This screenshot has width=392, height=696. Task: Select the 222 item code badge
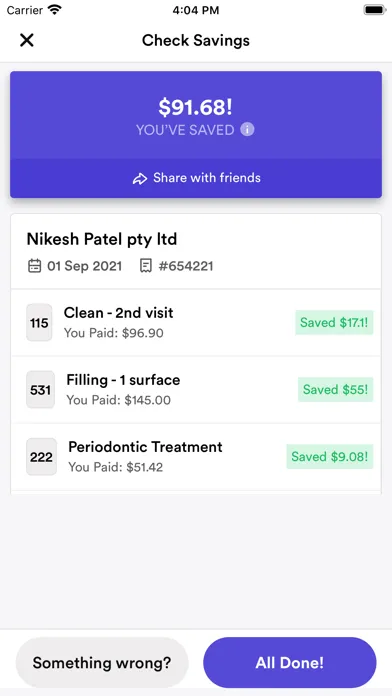pos(41,457)
